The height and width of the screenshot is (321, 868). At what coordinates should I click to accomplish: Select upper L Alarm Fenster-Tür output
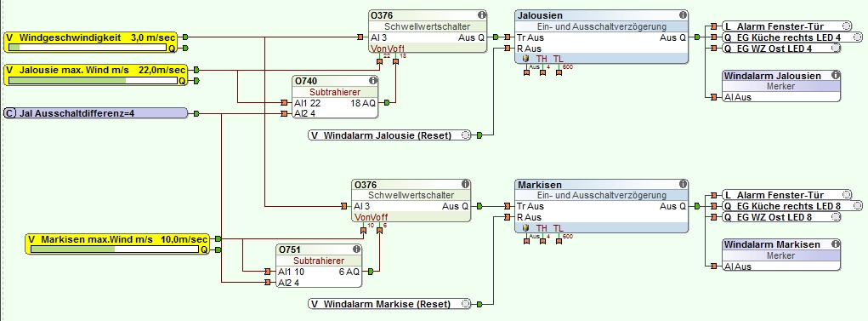tap(787, 26)
